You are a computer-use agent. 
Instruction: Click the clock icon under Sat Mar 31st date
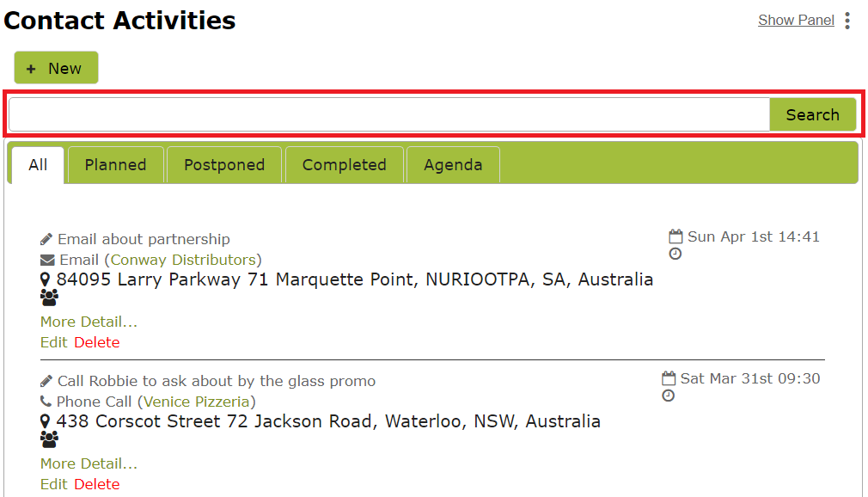(668, 396)
